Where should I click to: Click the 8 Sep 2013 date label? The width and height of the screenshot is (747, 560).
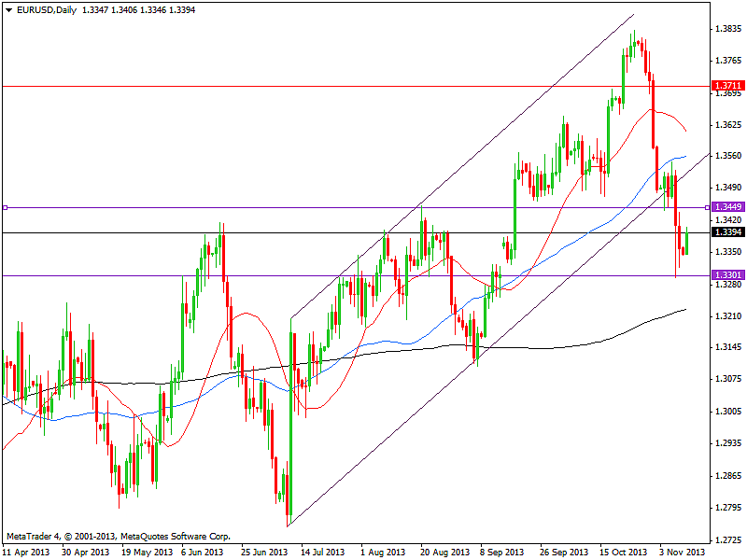[501, 552]
